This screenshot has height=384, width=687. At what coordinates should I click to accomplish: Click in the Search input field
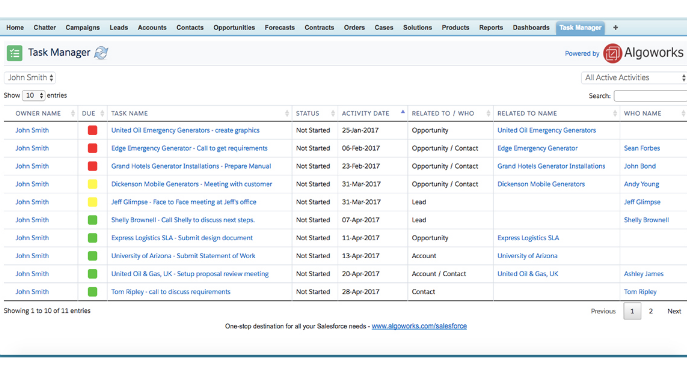(650, 96)
